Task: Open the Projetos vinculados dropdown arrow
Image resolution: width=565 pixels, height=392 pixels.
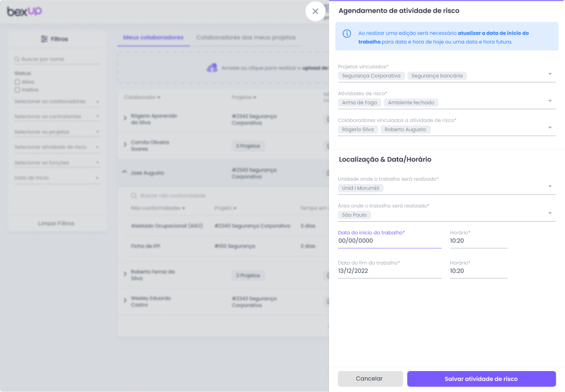Action: [548, 73]
